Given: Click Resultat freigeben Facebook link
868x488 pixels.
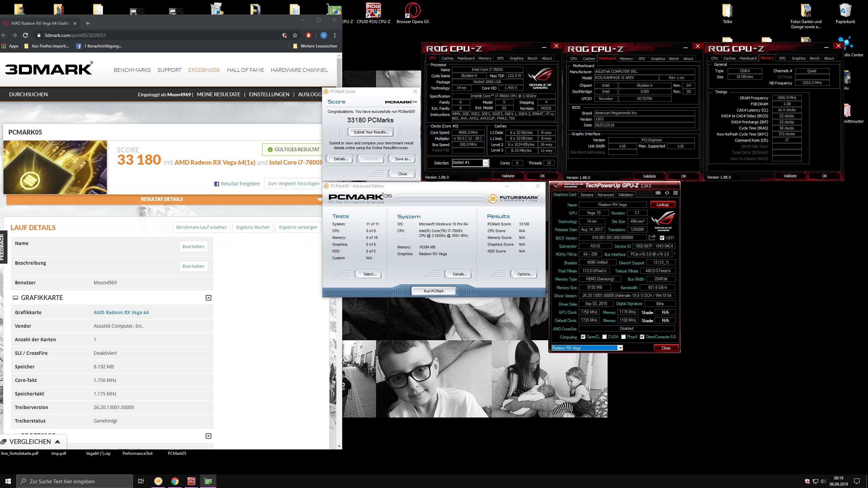Looking at the screenshot, I should (x=237, y=184).
